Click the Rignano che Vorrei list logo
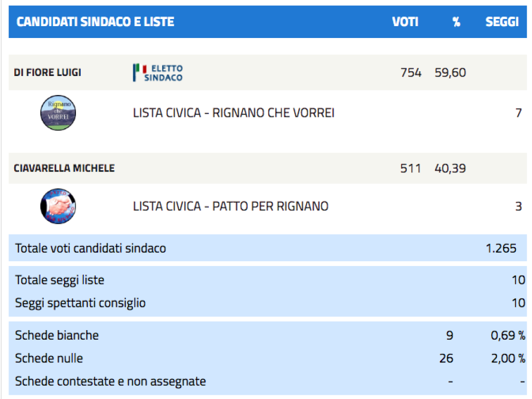Viewport: 532px width, 399px height. 58,113
